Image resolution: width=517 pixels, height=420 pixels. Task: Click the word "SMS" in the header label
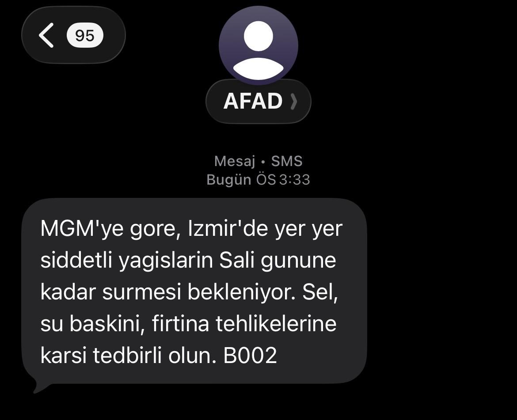286,161
